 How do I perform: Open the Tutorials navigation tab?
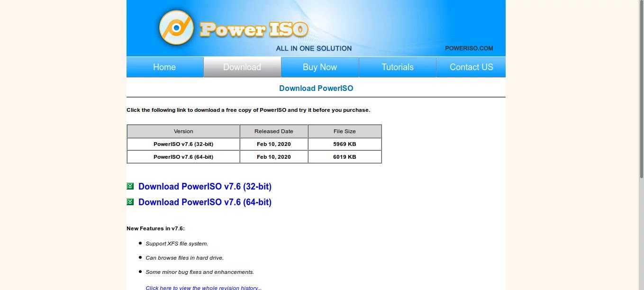398,67
